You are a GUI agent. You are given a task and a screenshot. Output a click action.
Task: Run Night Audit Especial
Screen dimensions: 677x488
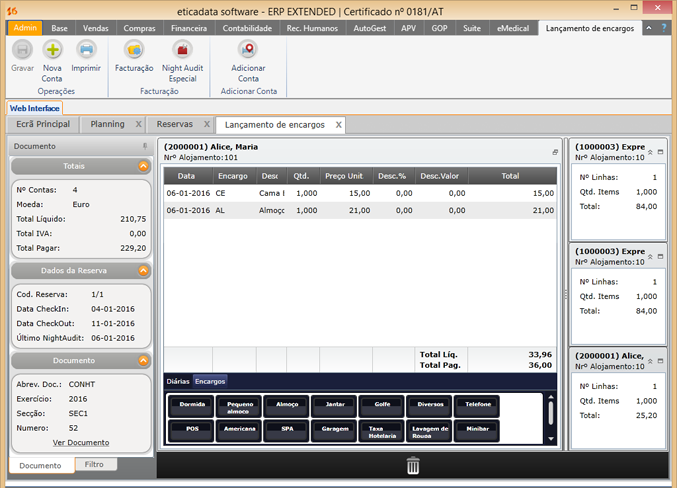(x=182, y=50)
